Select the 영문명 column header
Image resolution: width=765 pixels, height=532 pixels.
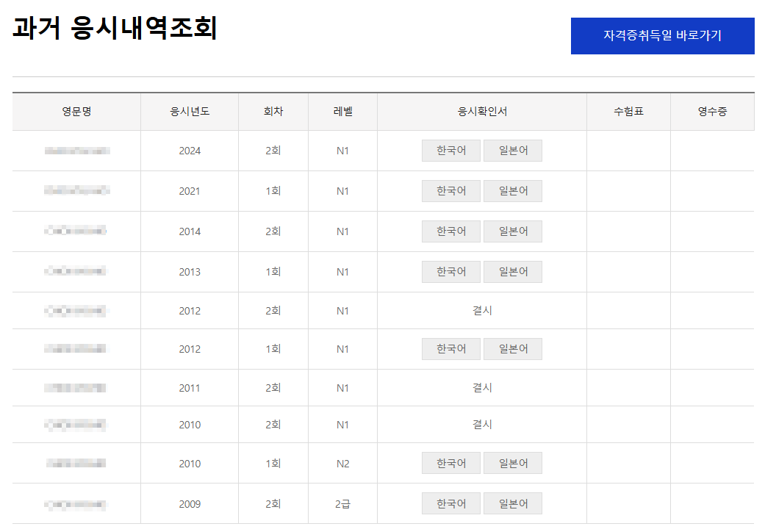point(76,112)
